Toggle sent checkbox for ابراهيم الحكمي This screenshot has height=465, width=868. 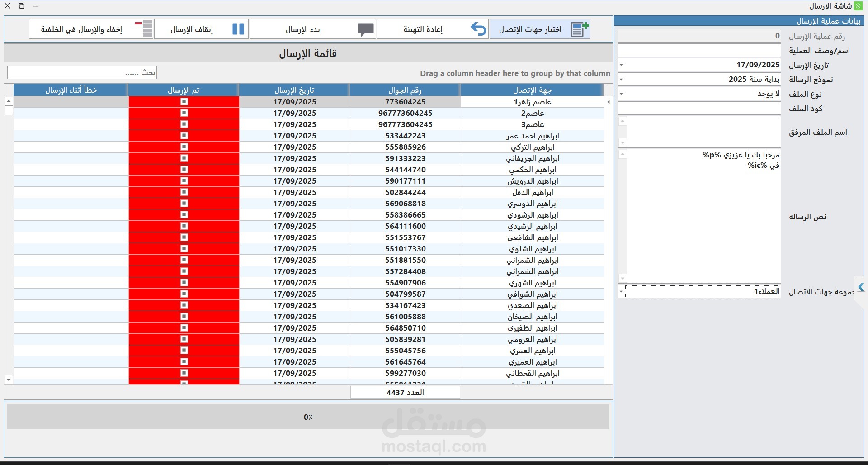[184, 170]
